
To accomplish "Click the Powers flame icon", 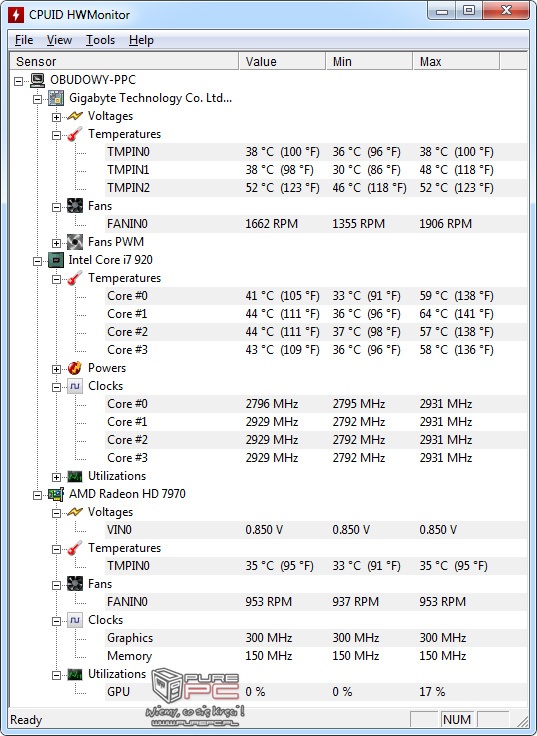I will click(75, 368).
